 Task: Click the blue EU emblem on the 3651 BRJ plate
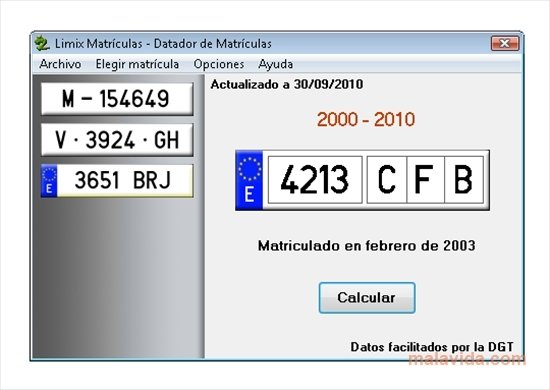click(x=49, y=181)
